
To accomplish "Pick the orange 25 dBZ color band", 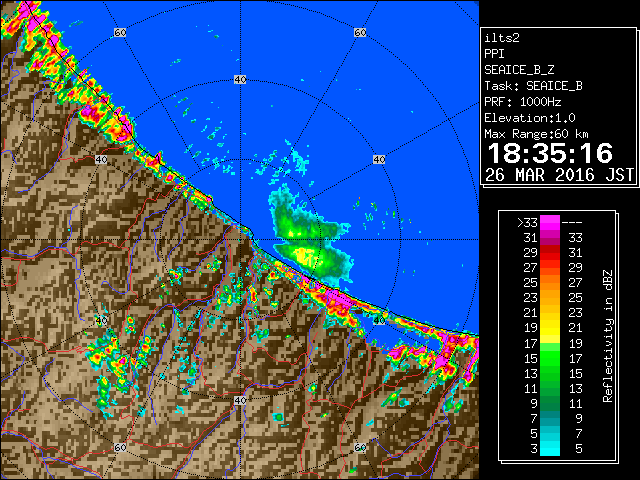I will pos(550,282).
